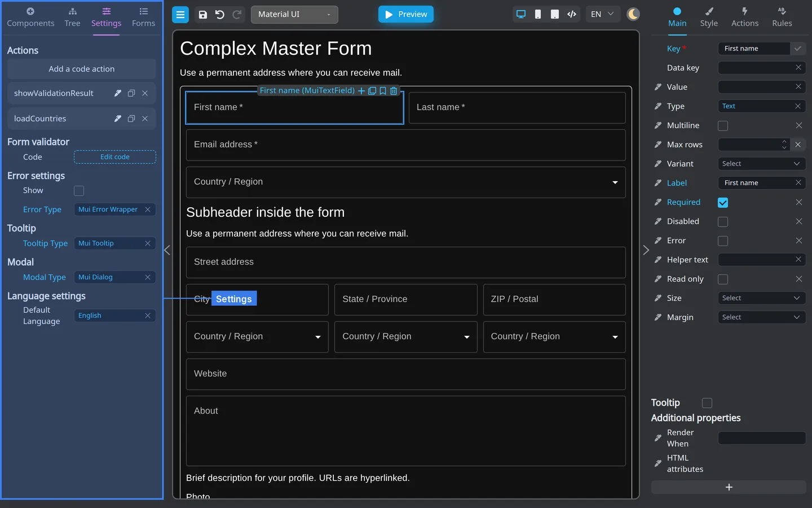Click the Last name text field
The width and height of the screenshot is (812, 508).
(x=517, y=108)
